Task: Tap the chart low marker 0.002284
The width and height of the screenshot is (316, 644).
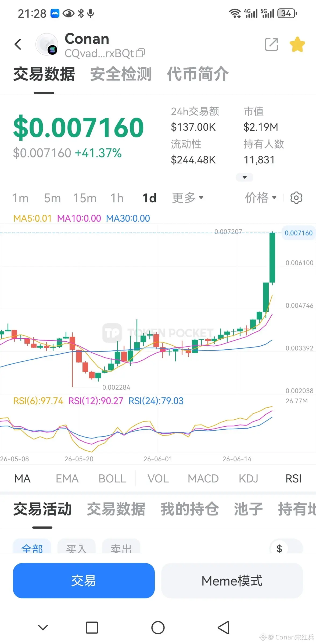Action: (116, 387)
